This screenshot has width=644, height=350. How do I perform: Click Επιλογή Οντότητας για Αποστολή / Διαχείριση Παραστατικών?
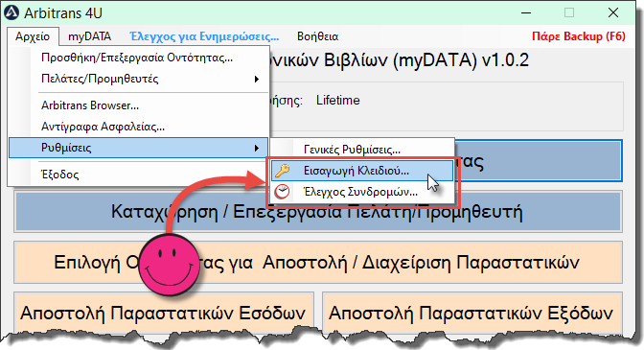click(318, 262)
